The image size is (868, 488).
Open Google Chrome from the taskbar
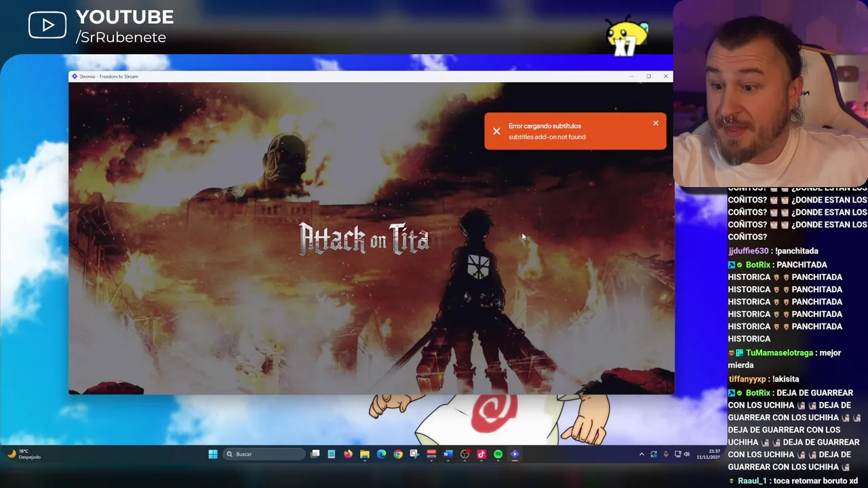398,454
